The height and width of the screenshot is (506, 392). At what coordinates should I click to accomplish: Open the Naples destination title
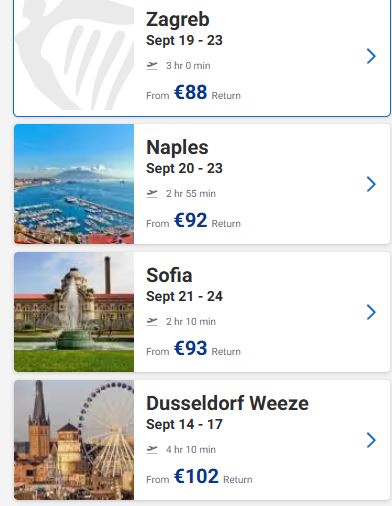point(177,147)
